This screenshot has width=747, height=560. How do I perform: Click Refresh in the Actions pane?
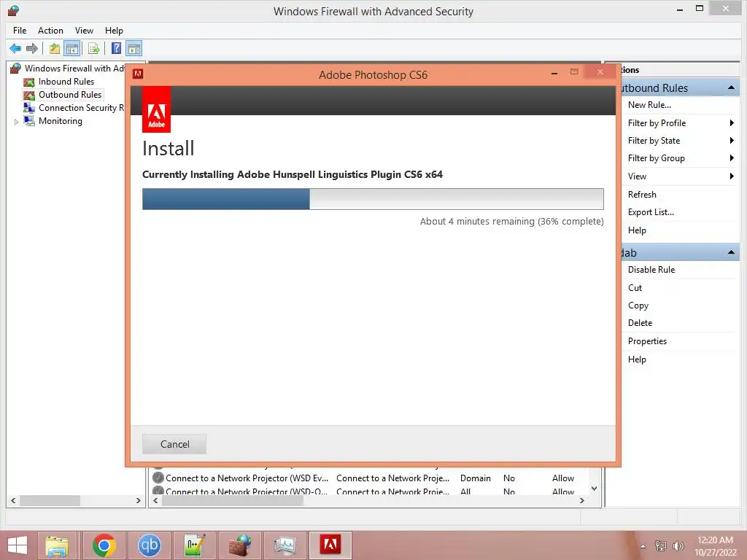coord(642,194)
